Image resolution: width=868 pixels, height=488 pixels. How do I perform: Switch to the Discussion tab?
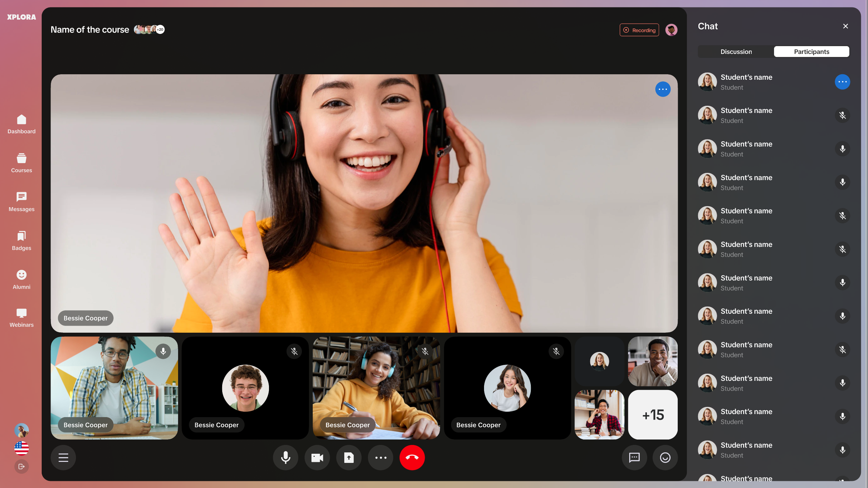click(x=736, y=52)
